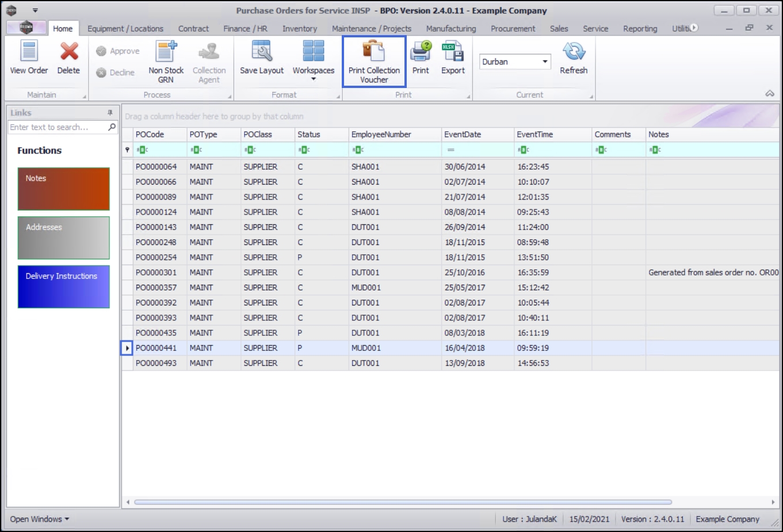
Task: Click the Delivery Instructions tile
Action: click(x=63, y=286)
